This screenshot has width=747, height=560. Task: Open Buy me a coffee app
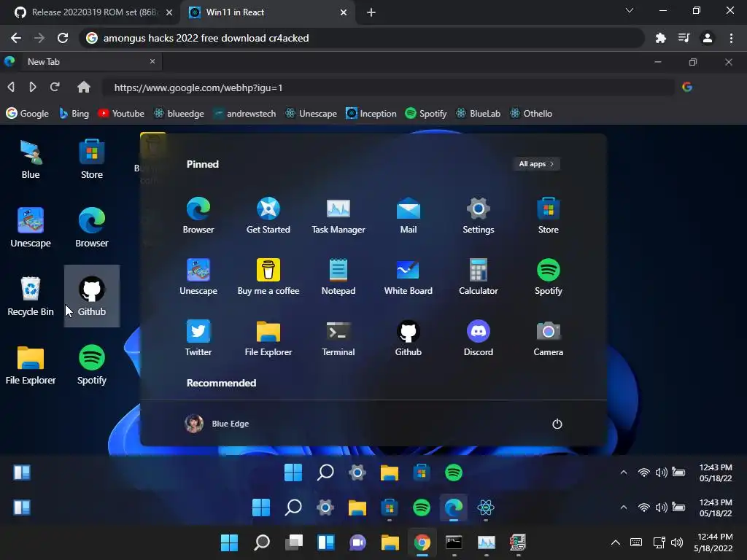click(268, 276)
